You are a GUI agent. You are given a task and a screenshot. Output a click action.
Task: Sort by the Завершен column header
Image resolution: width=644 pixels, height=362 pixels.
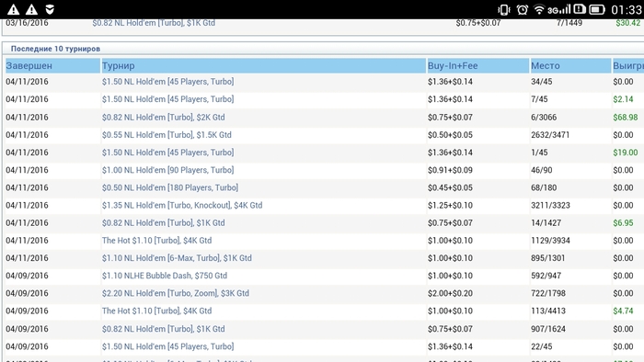pyautogui.click(x=53, y=65)
